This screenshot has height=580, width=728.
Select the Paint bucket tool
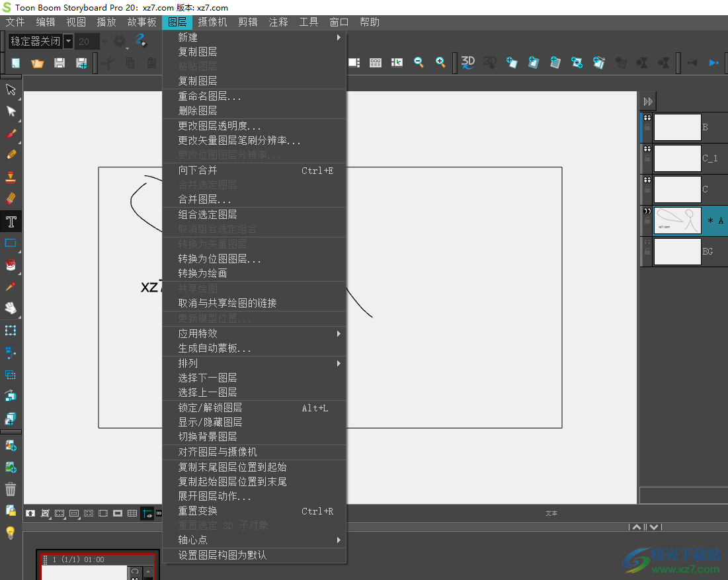(11, 265)
